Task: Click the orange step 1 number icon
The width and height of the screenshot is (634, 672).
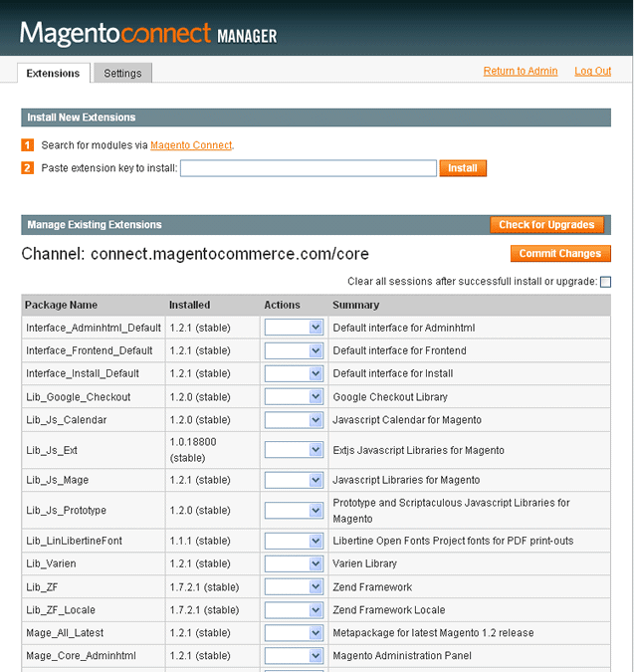Action: coord(28,145)
